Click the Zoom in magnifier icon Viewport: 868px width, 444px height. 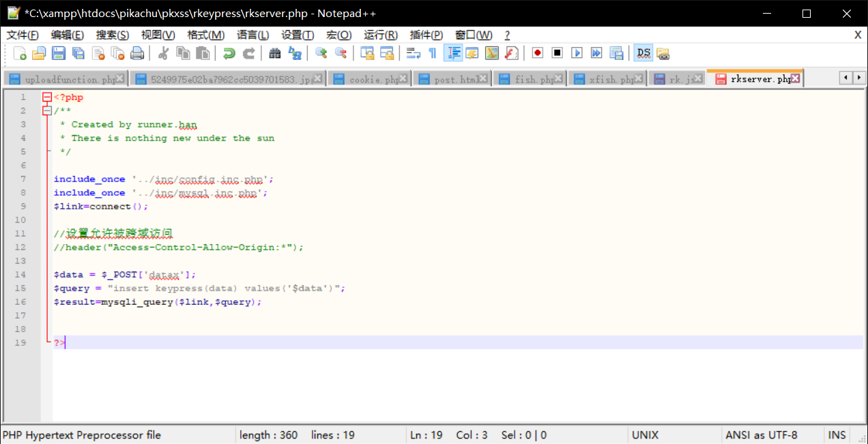321,53
